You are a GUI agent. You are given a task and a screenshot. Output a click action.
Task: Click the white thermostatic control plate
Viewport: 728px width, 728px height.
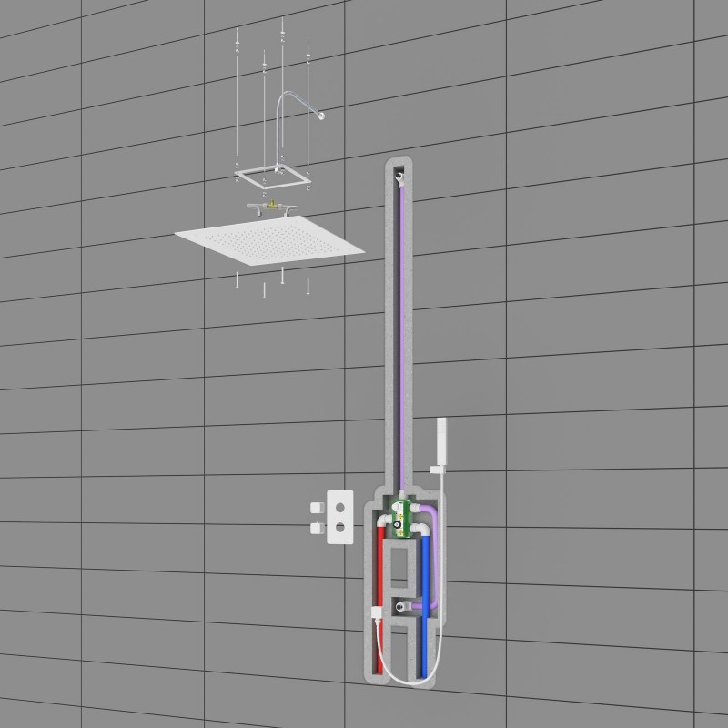click(x=340, y=515)
